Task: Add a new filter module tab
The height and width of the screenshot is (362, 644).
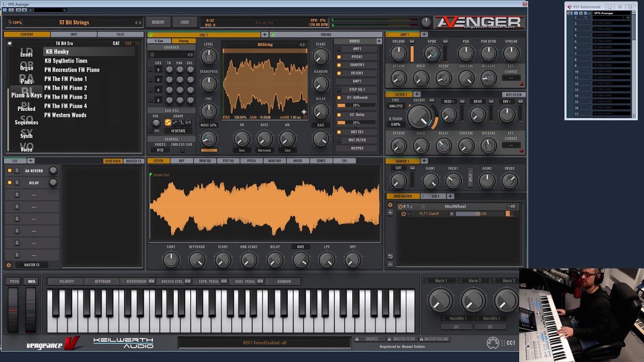Action: (x=417, y=94)
